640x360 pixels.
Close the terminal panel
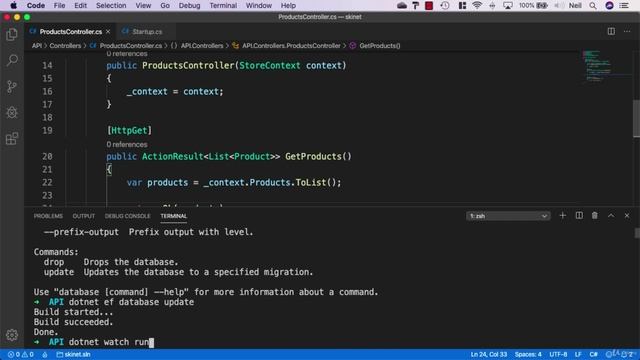tap(627, 216)
